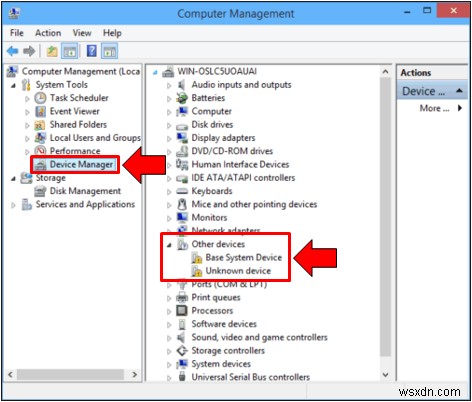Click the Universal Serial Bus controllers icon

coord(182,377)
